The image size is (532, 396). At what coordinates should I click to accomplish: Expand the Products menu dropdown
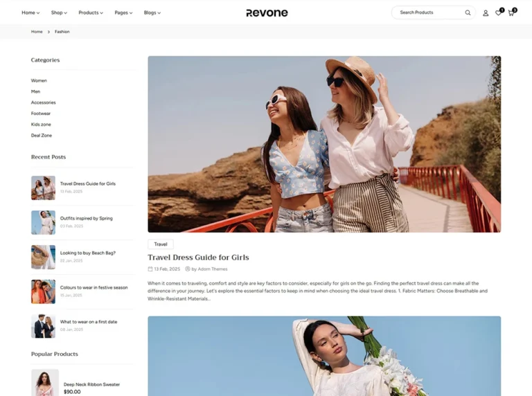(x=91, y=12)
